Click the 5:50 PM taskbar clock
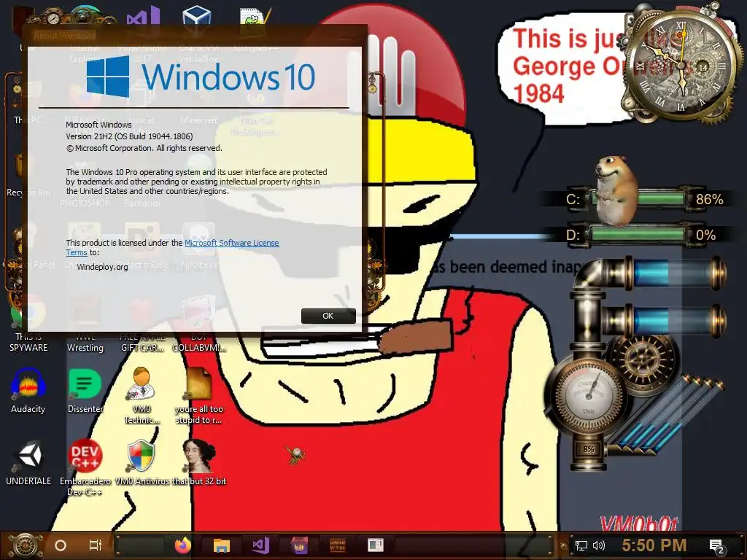Screen dimensions: 747x560 [x=654, y=545]
